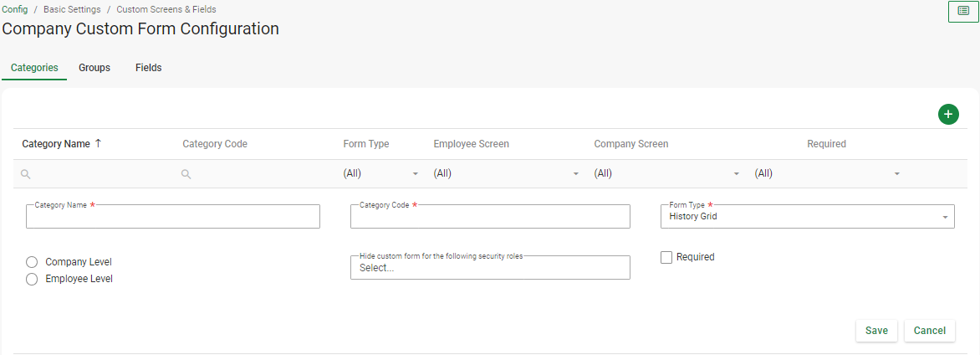Select the Employee Level radio button

[x=32, y=280]
